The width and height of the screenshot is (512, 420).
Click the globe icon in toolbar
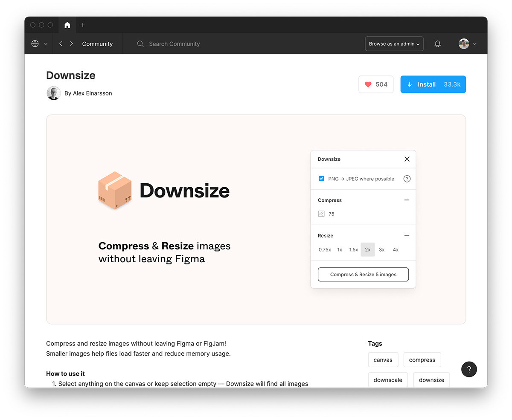click(35, 44)
